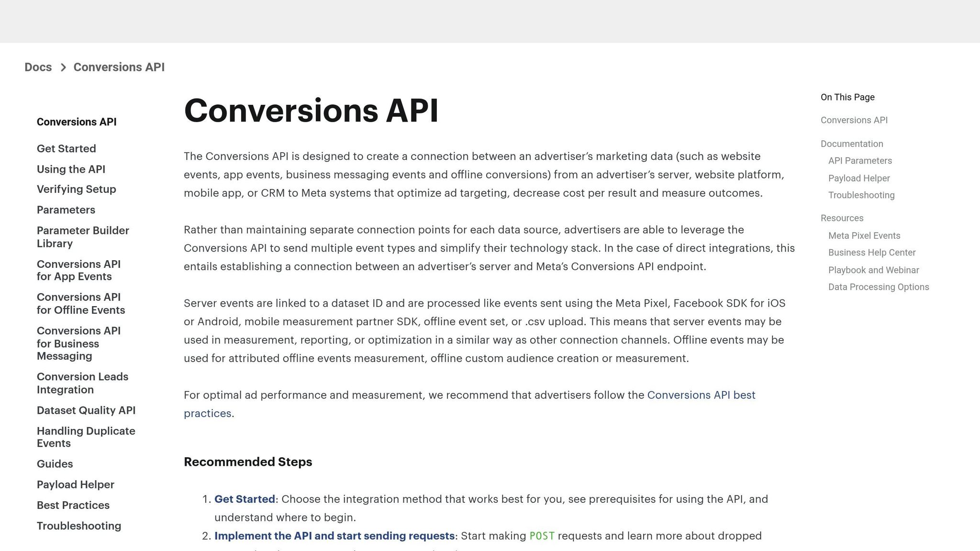
Task: Open Conversions API best practices link
Action: (x=701, y=395)
